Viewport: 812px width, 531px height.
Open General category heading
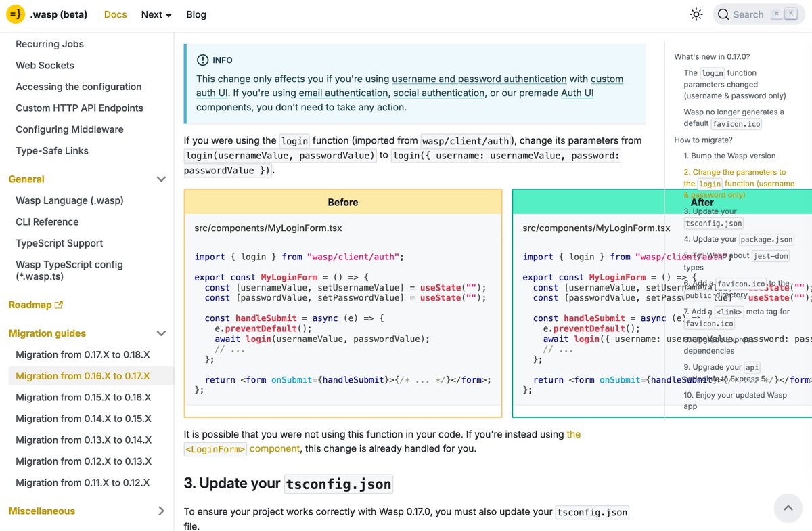[x=26, y=179]
